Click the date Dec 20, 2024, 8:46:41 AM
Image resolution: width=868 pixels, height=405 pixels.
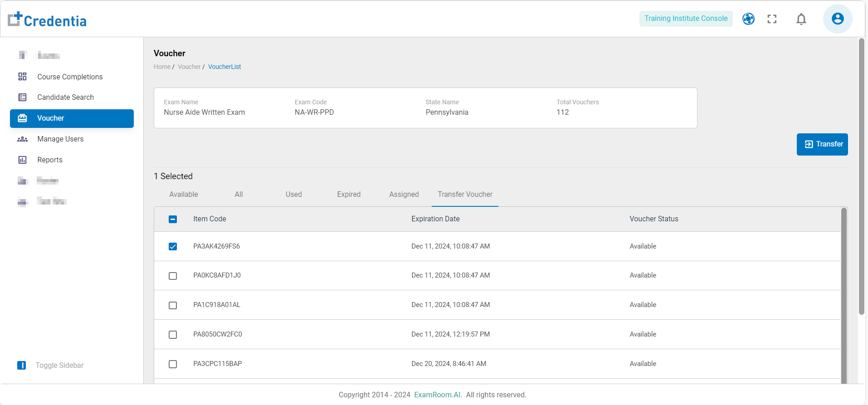(449, 364)
